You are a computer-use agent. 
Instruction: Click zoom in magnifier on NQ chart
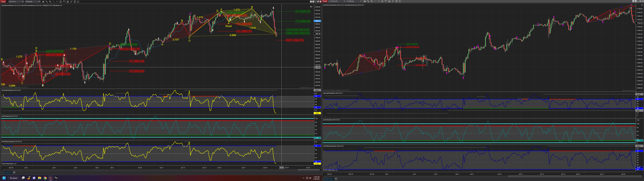point(372,1)
